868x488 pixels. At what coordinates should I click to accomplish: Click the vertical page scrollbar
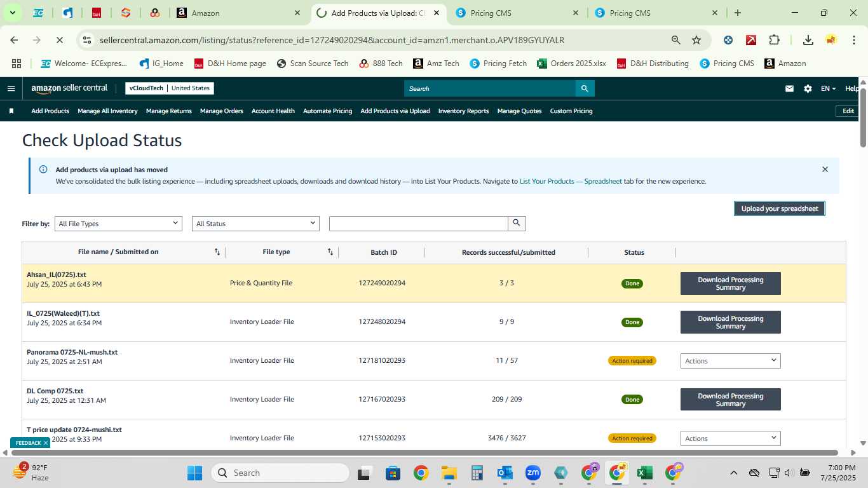863,118
